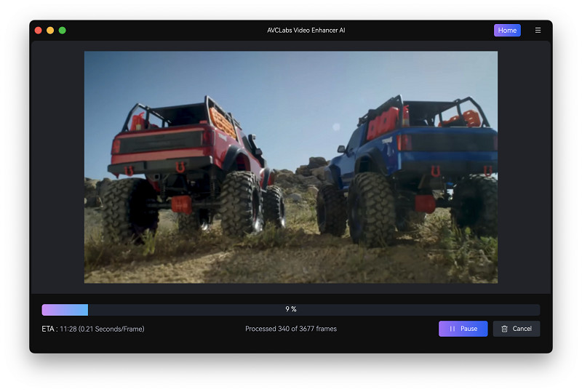Pause the video enhancement processing
The height and width of the screenshot is (392, 582).
(x=463, y=329)
